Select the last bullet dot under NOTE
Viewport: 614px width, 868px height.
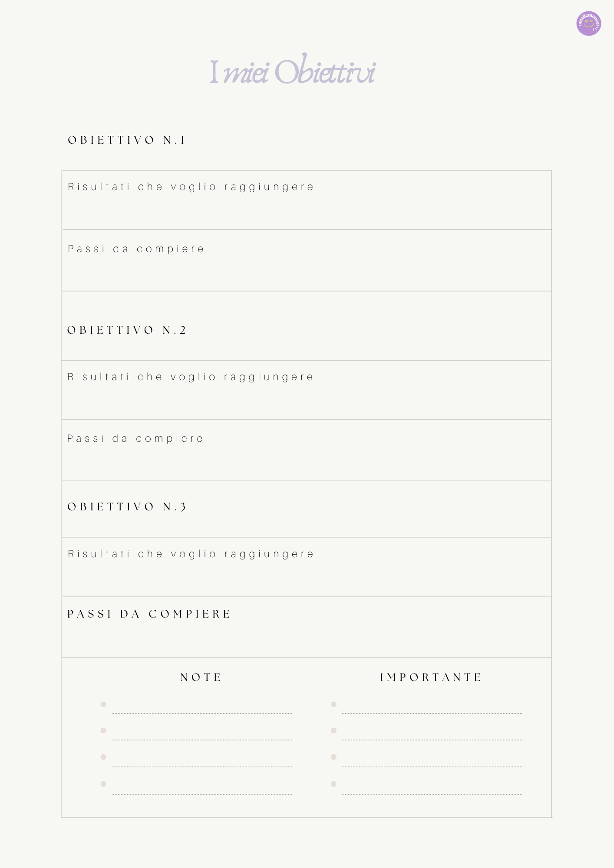pyautogui.click(x=103, y=784)
